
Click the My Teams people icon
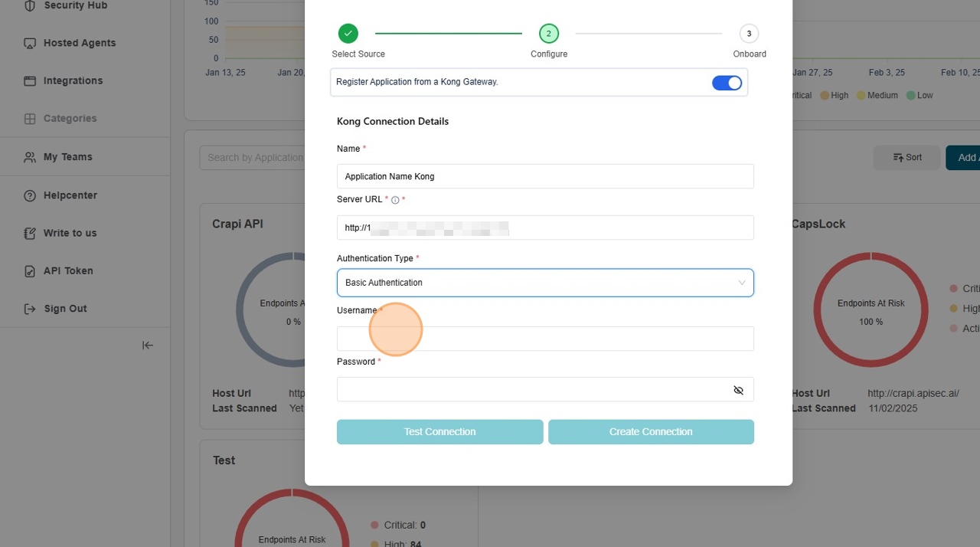(30, 157)
